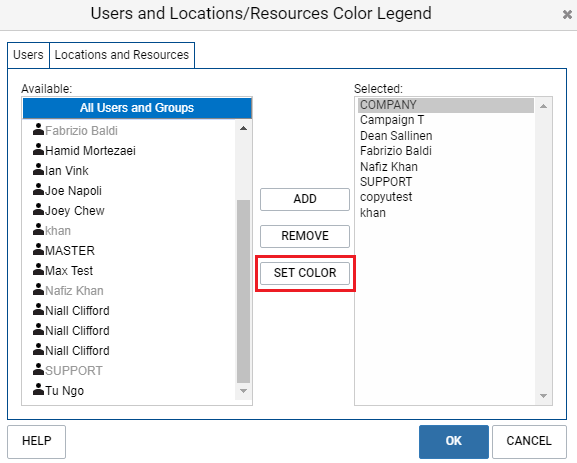Click SET COLOR for the selected entry
577x463 pixels.
click(305, 273)
